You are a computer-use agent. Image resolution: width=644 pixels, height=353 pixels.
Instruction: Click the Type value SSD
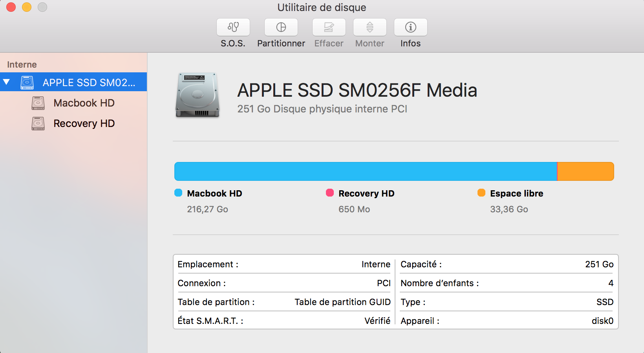coord(605,302)
